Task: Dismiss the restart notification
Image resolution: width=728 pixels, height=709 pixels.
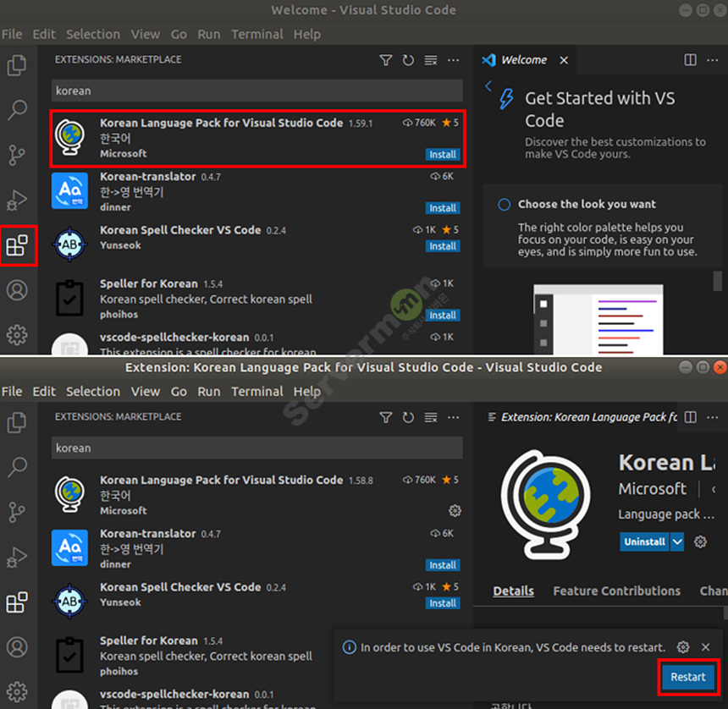Action: [x=705, y=647]
